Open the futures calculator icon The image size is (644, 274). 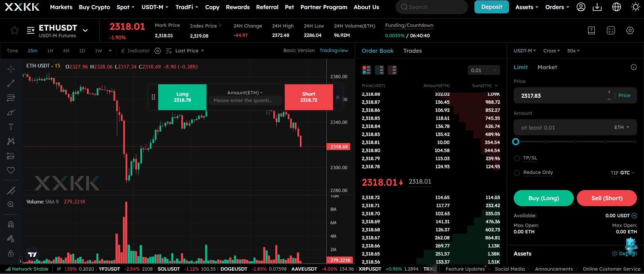[611, 31]
